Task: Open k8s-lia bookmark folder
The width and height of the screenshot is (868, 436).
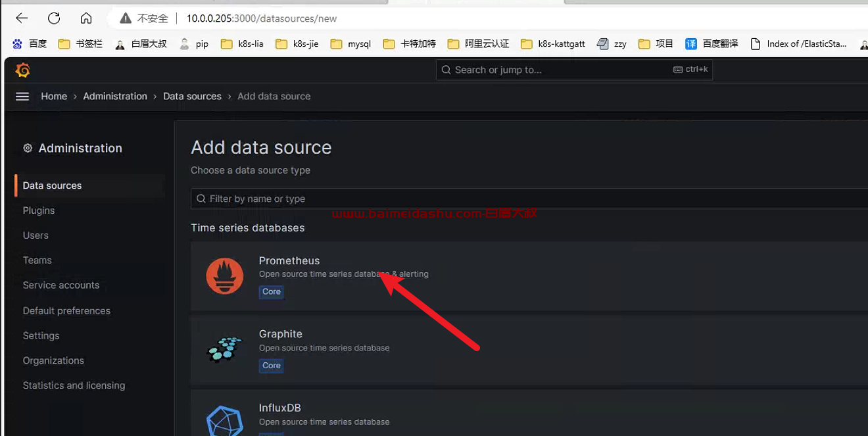Action: pyautogui.click(x=242, y=44)
